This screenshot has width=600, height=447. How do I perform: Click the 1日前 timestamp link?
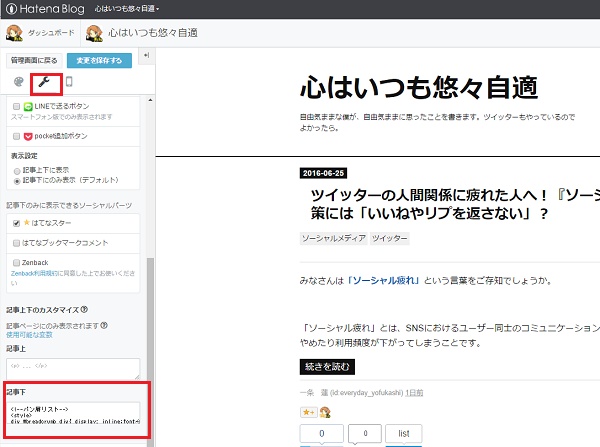414,393
